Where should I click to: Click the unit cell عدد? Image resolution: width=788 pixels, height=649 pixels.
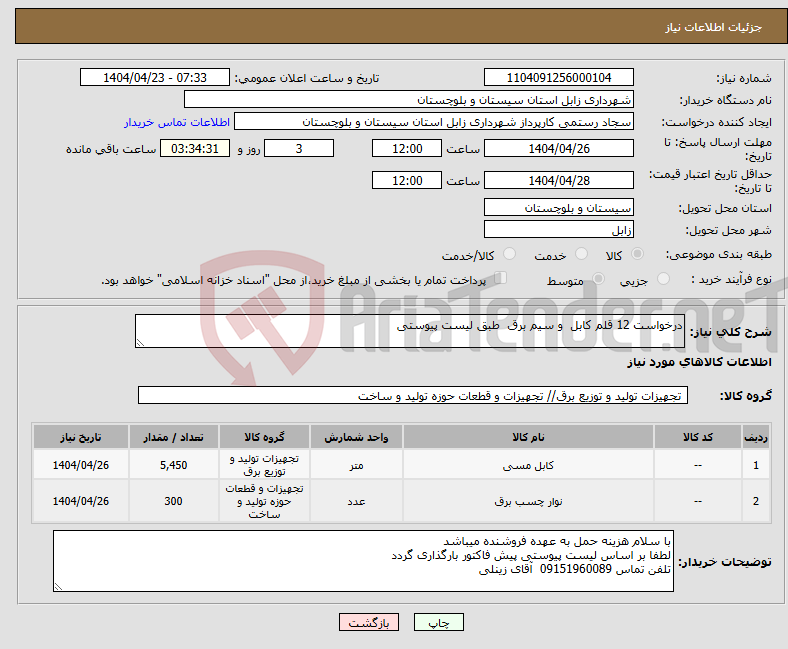pyautogui.click(x=356, y=501)
